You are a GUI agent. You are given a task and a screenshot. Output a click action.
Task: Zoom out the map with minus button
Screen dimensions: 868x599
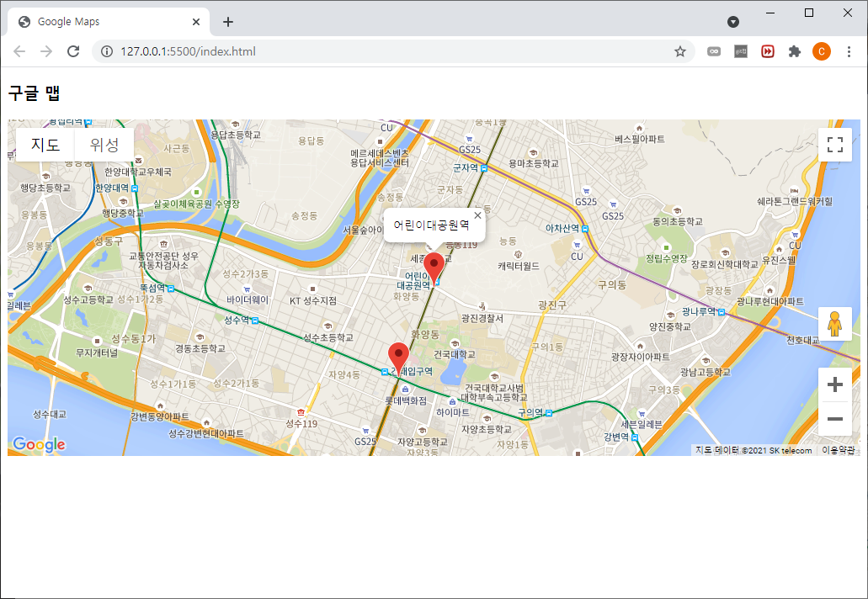(835, 419)
